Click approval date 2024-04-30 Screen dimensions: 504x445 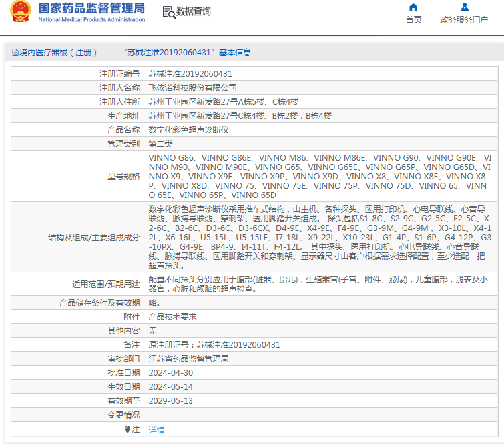(x=171, y=373)
